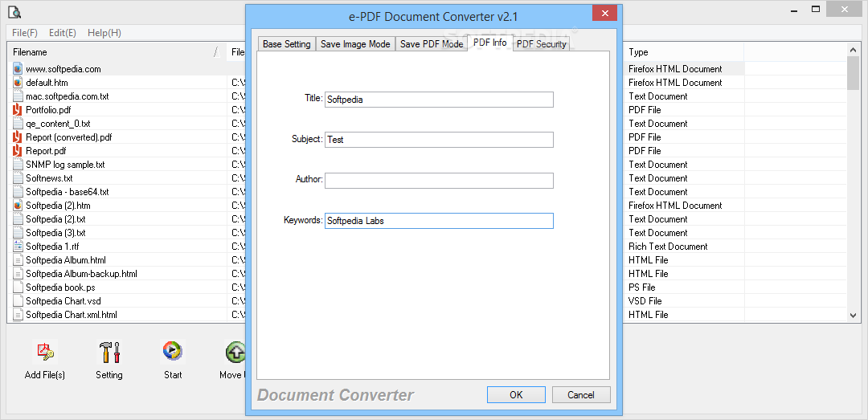The width and height of the screenshot is (868, 420).
Task: Sort the list by Type column header
Action: tap(684, 52)
